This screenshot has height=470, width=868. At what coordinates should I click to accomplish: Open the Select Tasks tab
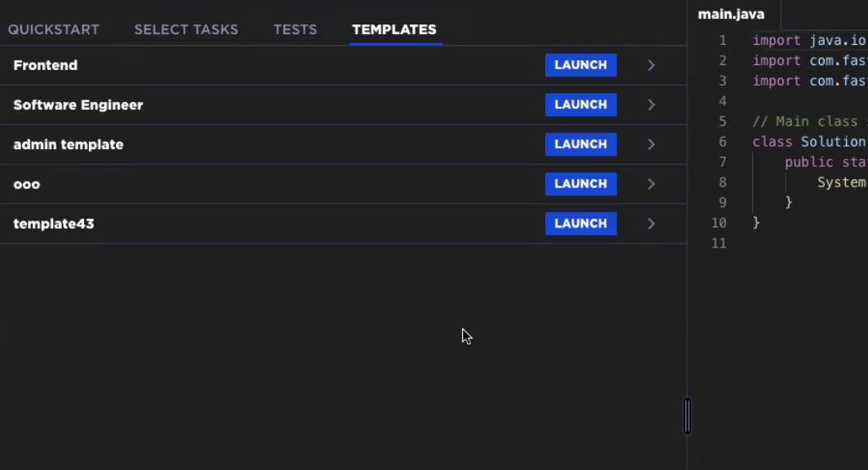pyautogui.click(x=186, y=30)
